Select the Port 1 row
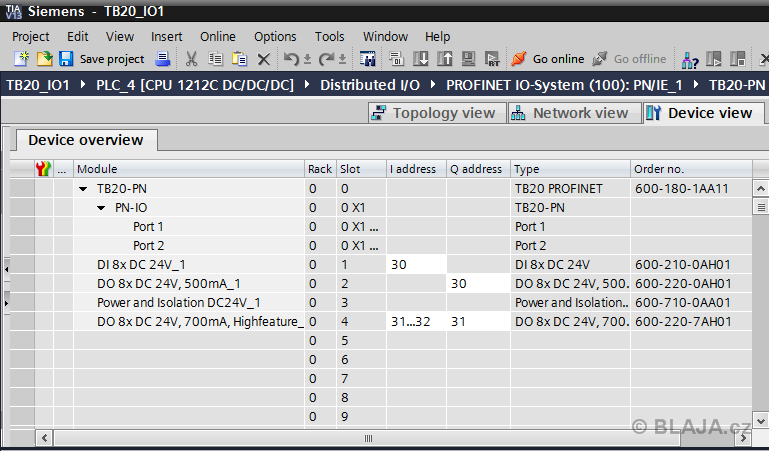Screen dimensions: 769x451 (381, 227)
